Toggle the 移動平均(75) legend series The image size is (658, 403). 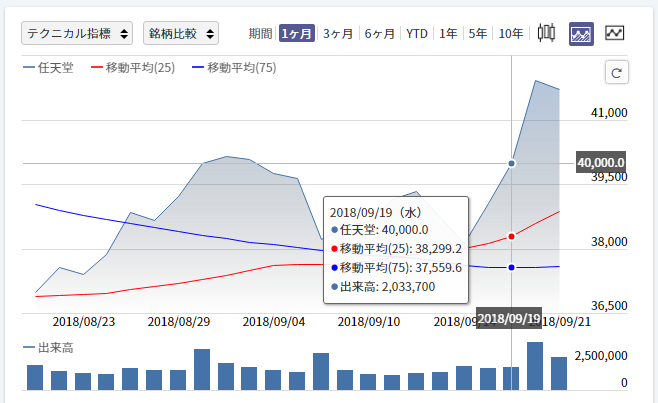coord(234,68)
